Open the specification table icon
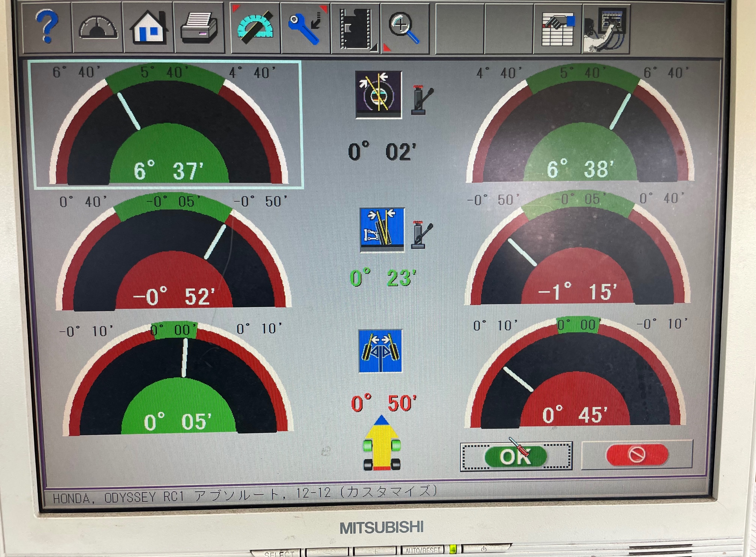The width and height of the screenshot is (756, 557). (557, 30)
